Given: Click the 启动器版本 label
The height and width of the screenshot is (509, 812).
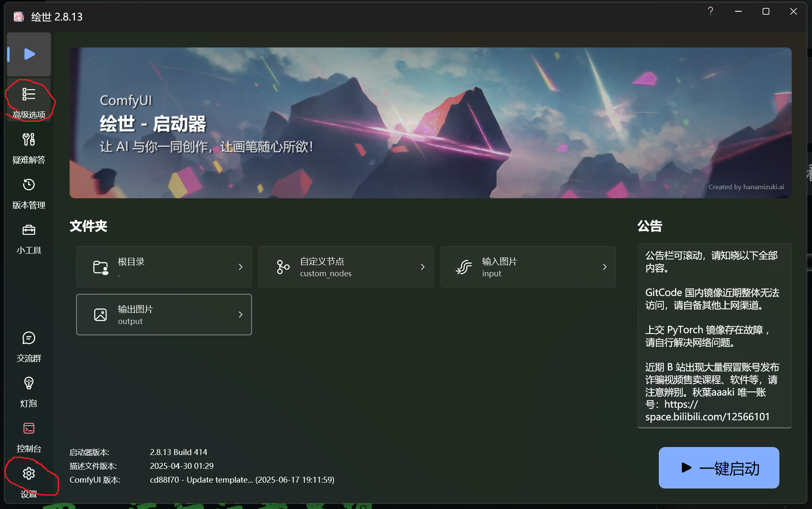Looking at the screenshot, I should [x=89, y=452].
